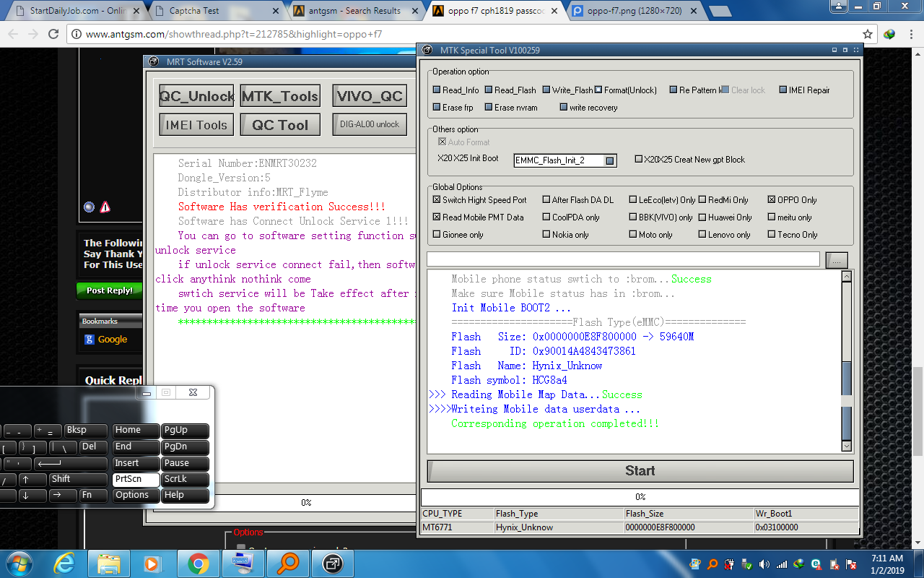Image resolution: width=924 pixels, height=578 pixels.
Task: Go back with the browser back arrow
Action: click(12, 34)
